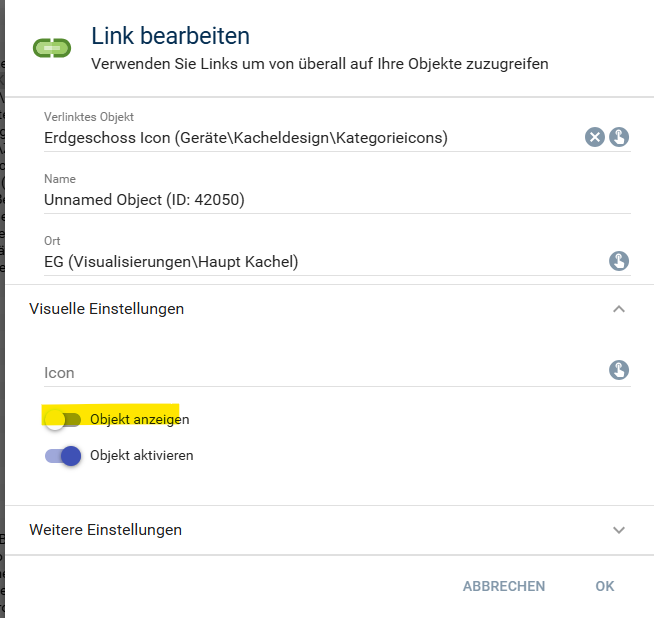Image resolution: width=654 pixels, height=618 pixels.
Task: Click the Link bearbeiten dialog title
Action: (170, 37)
